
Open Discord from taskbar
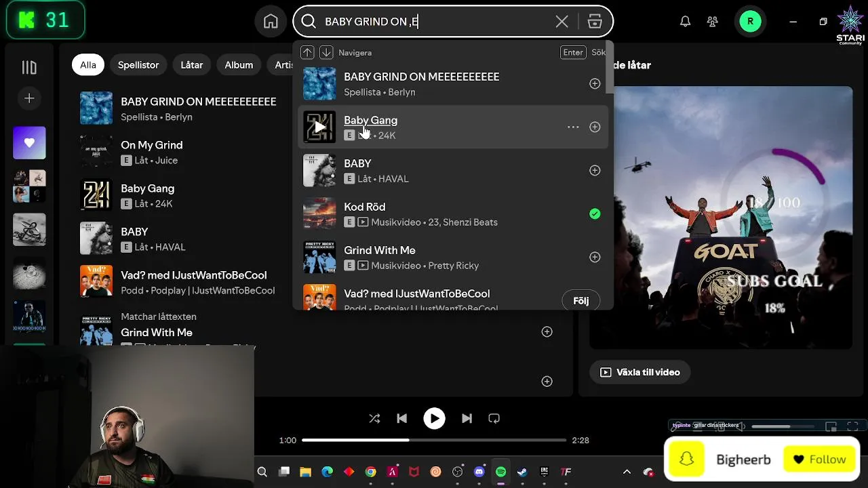(x=479, y=472)
